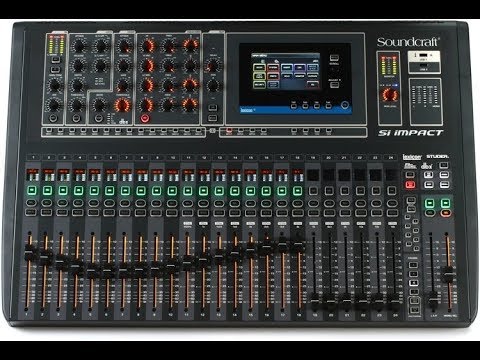Enable the unlit ON button on channel 19
Screen dimensions: 480x360
313,191
